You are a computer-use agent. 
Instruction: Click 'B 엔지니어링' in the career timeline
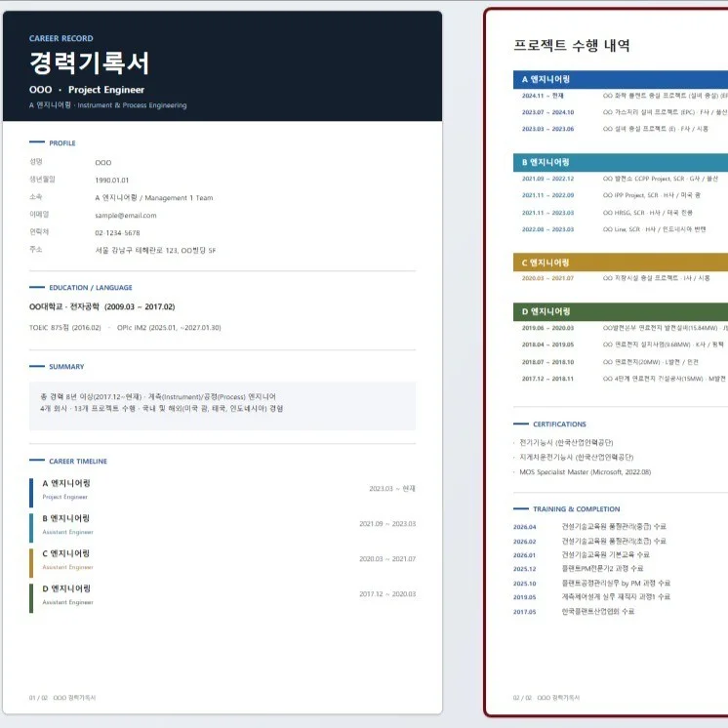(66, 518)
